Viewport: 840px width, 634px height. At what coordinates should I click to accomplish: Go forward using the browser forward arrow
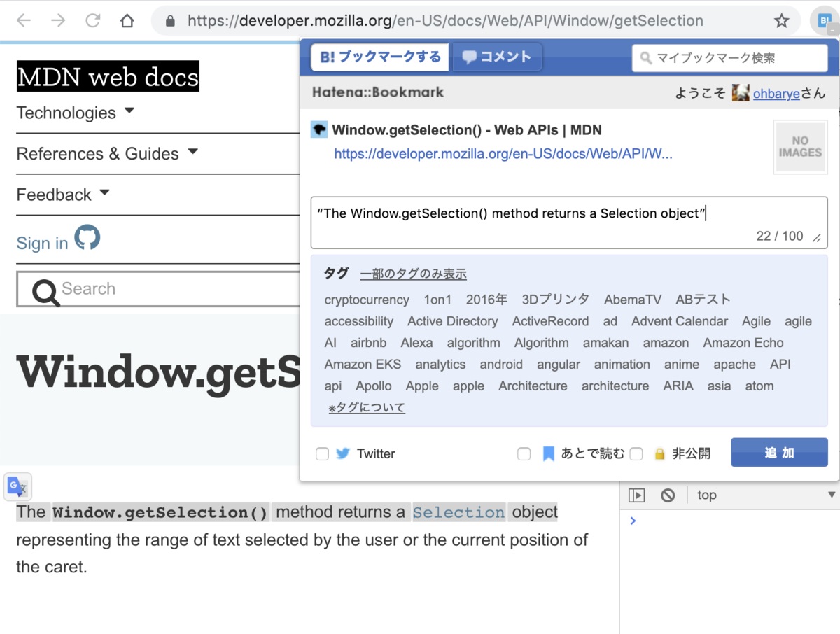58,21
